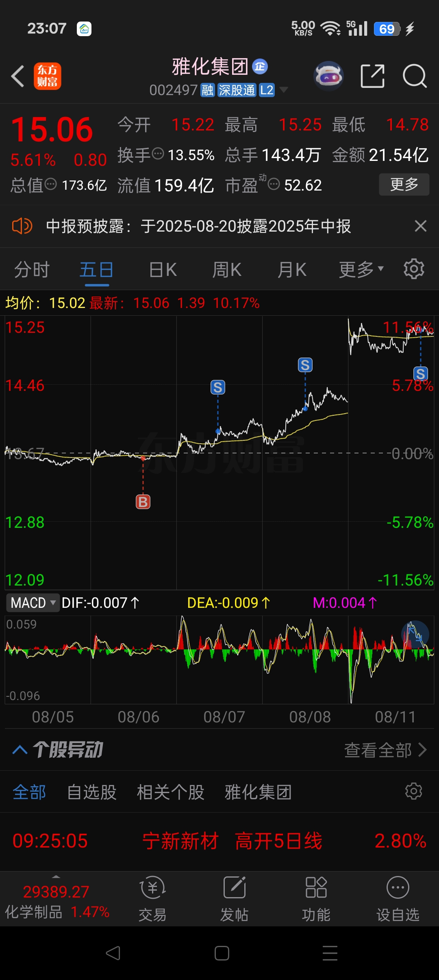Open 个股异动 settings gear
This screenshot has width=439, height=980.
[414, 791]
